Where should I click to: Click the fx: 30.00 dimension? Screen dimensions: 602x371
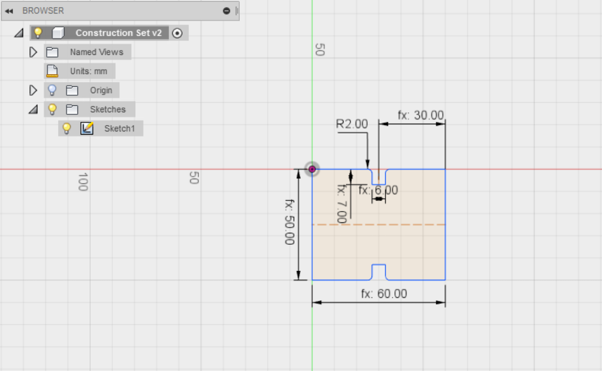pyautogui.click(x=420, y=115)
